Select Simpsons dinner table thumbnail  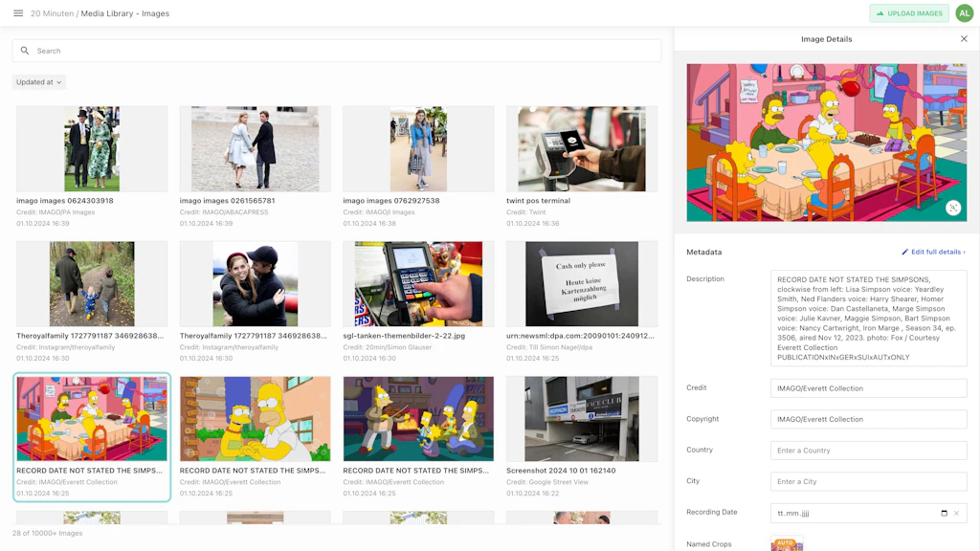[x=92, y=419]
